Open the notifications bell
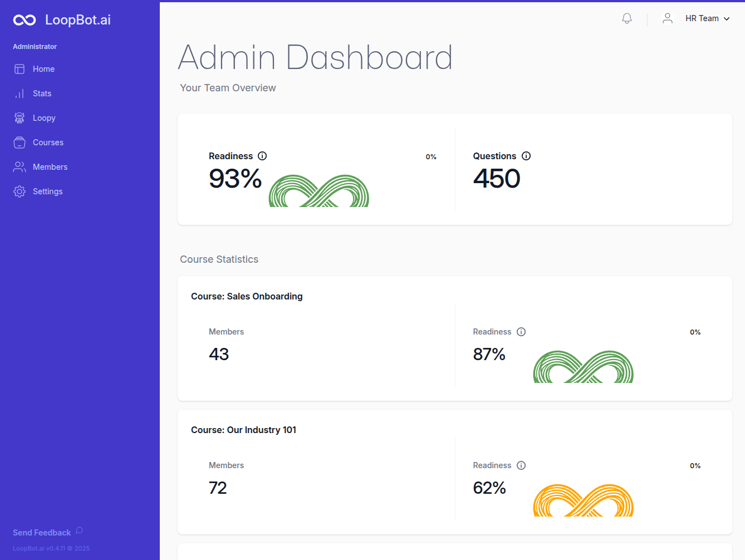 point(627,18)
